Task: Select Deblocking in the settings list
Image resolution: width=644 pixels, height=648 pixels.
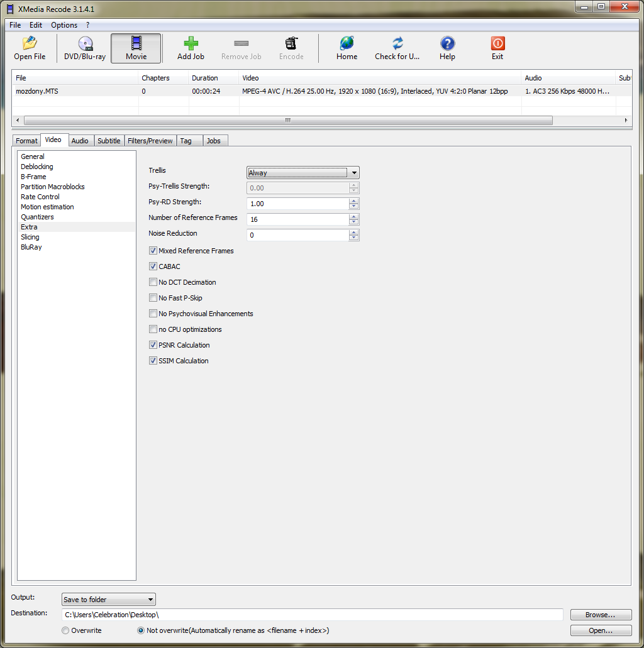Action: 37,167
